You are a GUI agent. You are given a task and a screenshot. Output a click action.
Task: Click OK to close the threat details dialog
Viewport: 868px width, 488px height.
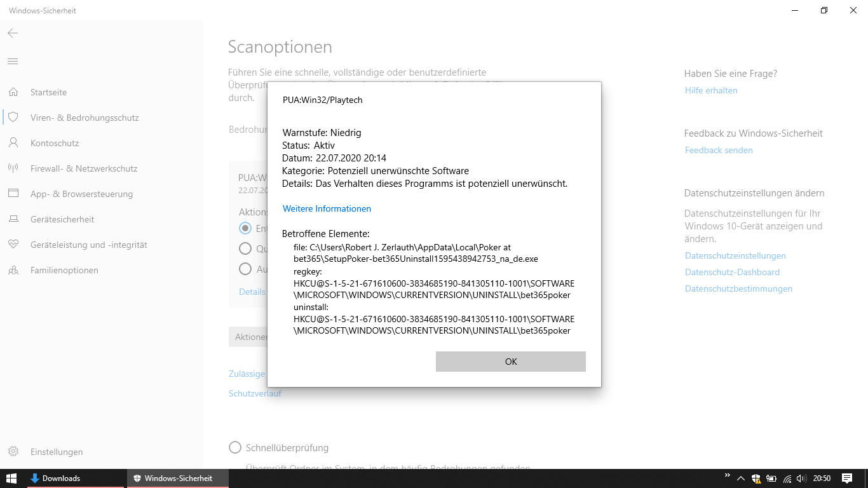[x=511, y=362]
